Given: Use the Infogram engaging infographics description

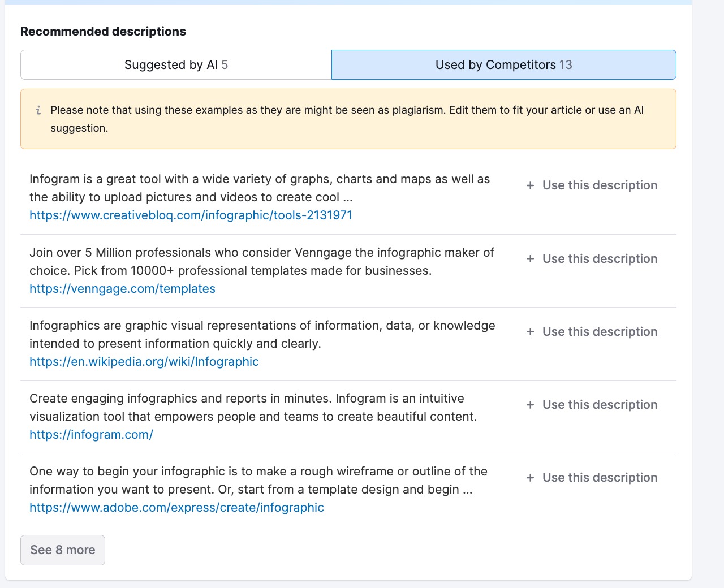Looking at the screenshot, I should tap(592, 405).
